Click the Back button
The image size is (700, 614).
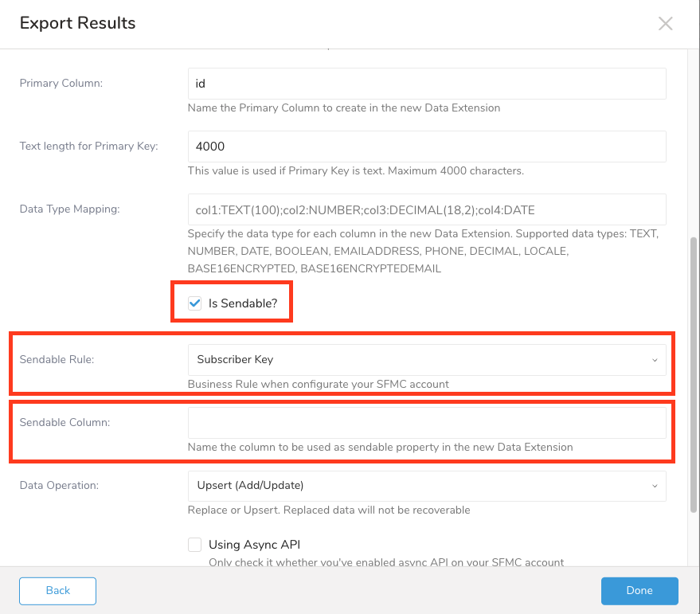(x=57, y=591)
